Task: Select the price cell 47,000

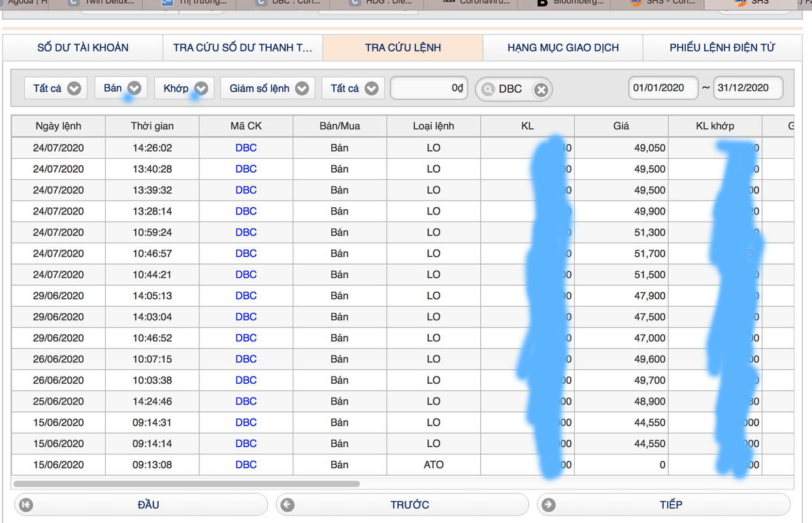Action: [x=621, y=338]
